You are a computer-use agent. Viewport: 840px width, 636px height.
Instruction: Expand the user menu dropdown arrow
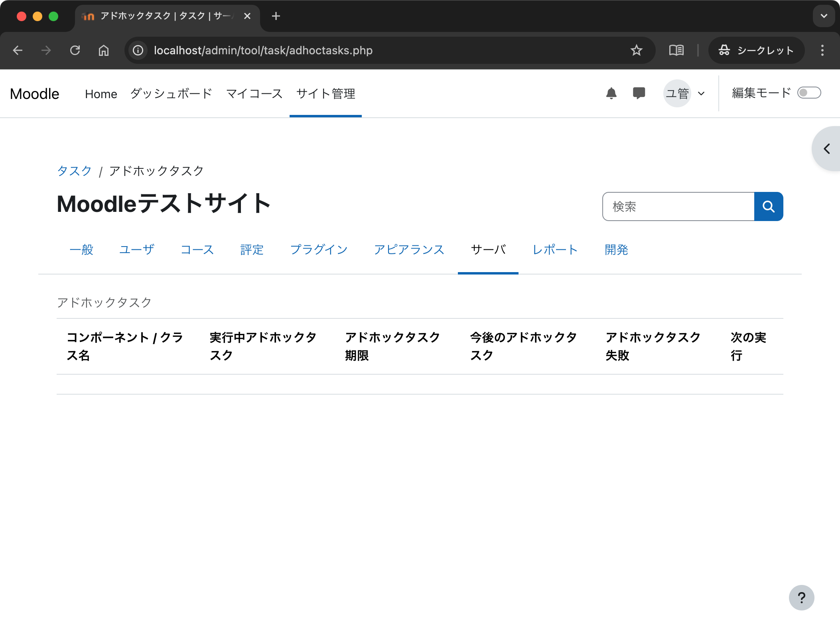701,94
